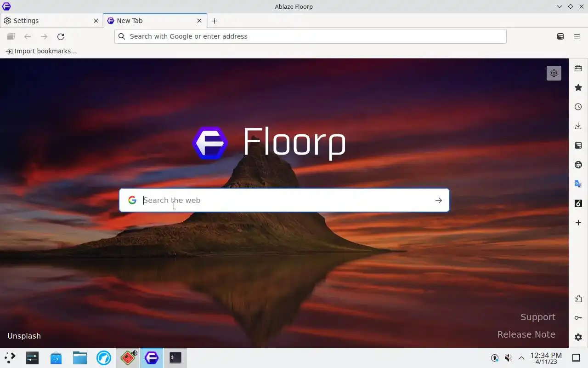Image resolution: width=588 pixels, height=368 pixels.
Task: Open the Bookmarks star sidebar panel
Action: click(x=578, y=87)
